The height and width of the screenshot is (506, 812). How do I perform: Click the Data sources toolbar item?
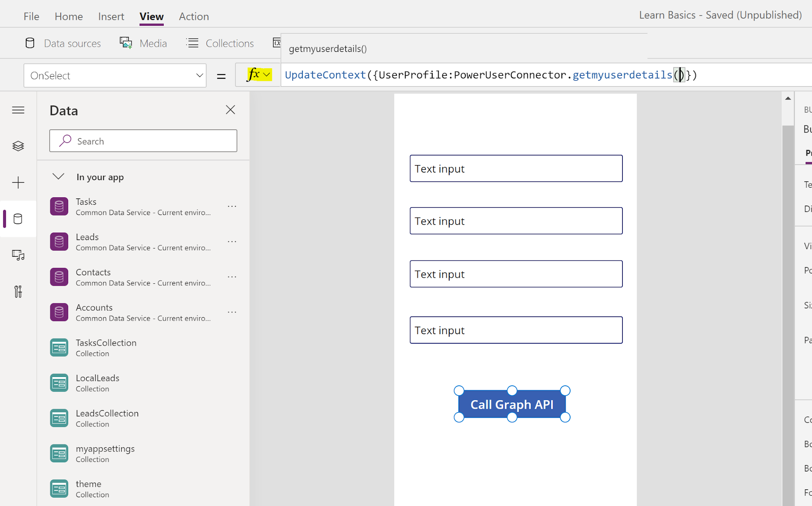tap(63, 43)
